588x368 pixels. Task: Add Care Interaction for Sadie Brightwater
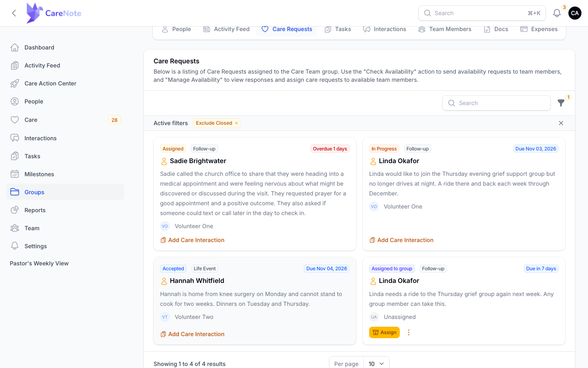(x=192, y=240)
